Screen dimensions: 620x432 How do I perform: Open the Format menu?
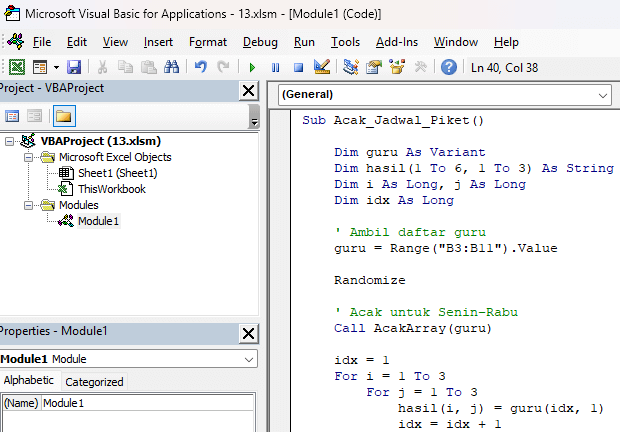click(208, 42)
